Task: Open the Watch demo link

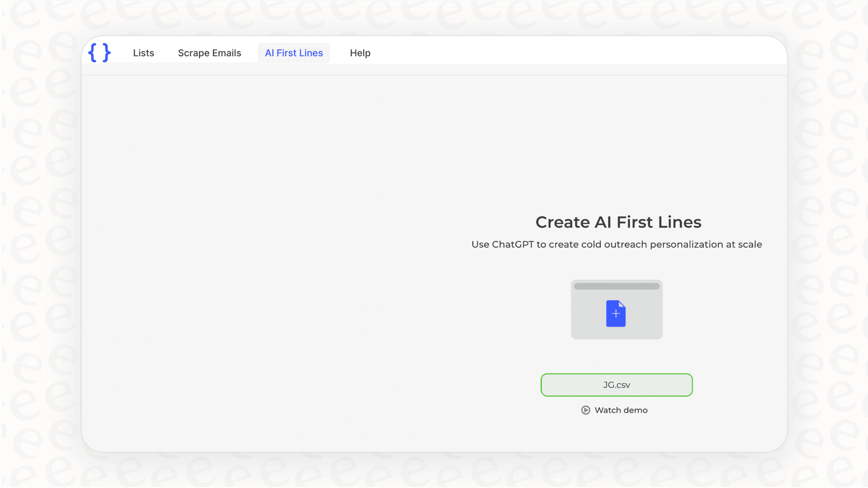Action: pyautogui.click(x=621, y=410)
